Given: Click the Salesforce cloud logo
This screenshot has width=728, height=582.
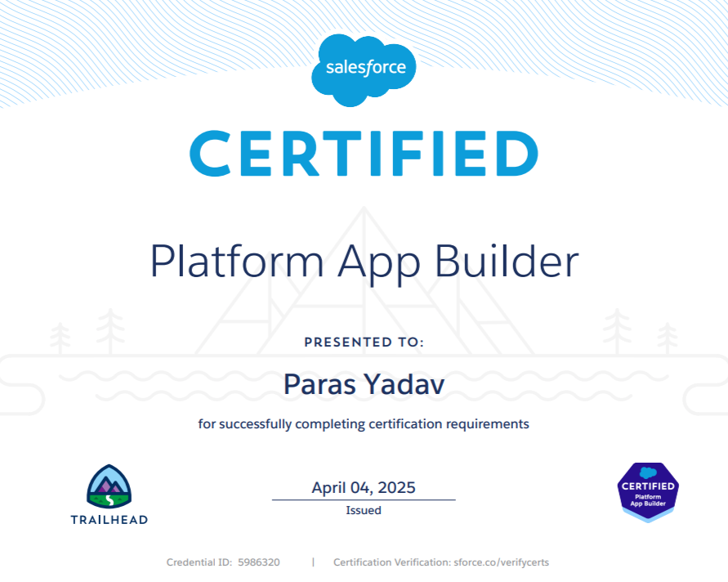Looking at the screenshot, I should tap(364, 69).
